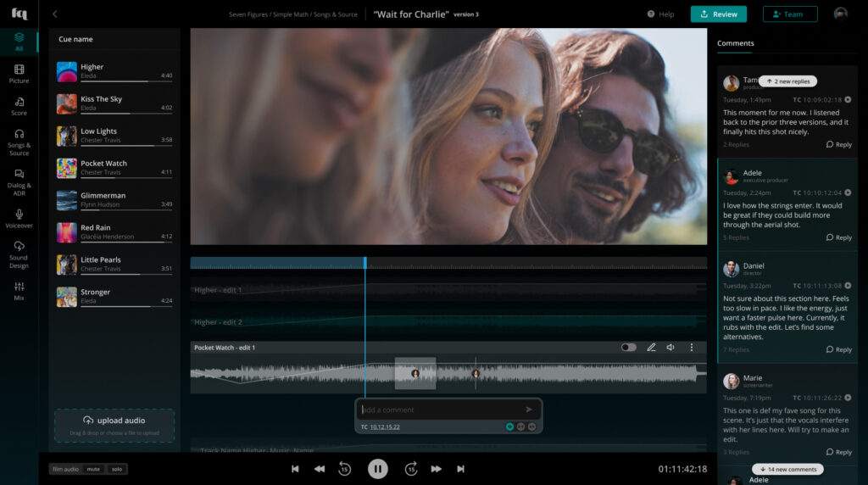
Task: Click the pencil edit icon on Pocket Watch track
Action: click(x=651, y=348)
